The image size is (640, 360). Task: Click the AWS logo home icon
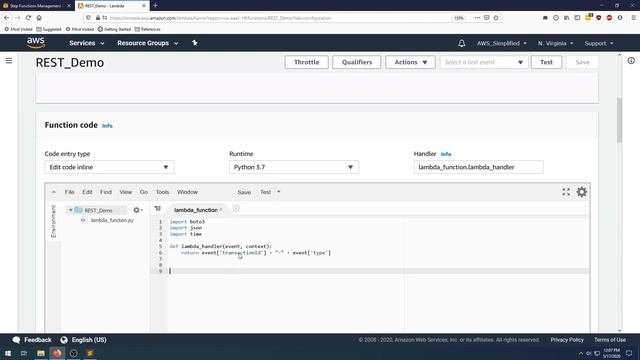(x=36, y=42)
